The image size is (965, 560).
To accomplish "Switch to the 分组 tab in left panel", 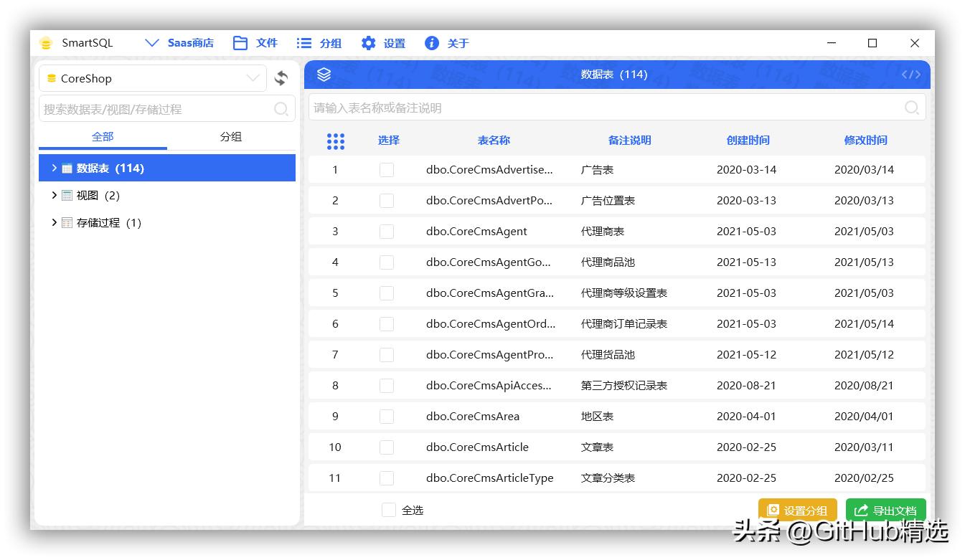I will [231, 136].
